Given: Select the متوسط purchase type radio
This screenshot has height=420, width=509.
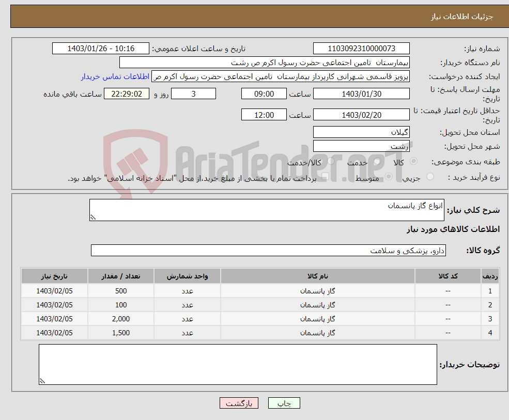Looking at the screenshot, I should pos(389,177).
